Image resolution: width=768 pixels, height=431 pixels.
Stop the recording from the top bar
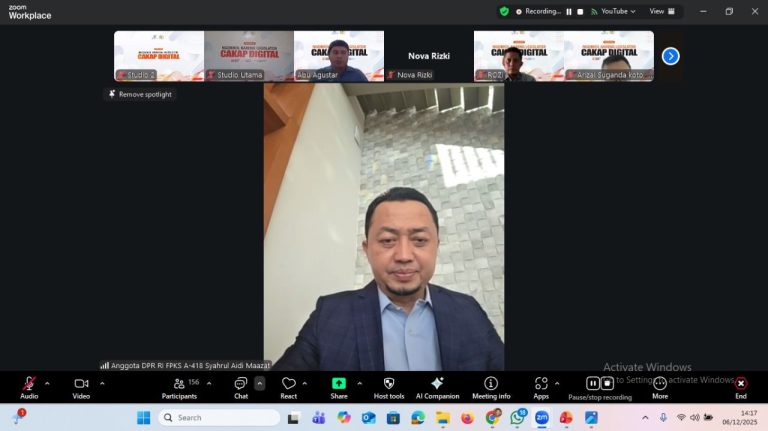tap(580, 12)
